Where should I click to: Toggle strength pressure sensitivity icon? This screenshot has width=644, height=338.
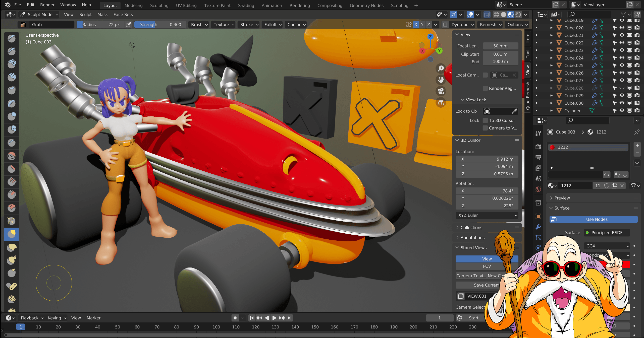[129, 25]
